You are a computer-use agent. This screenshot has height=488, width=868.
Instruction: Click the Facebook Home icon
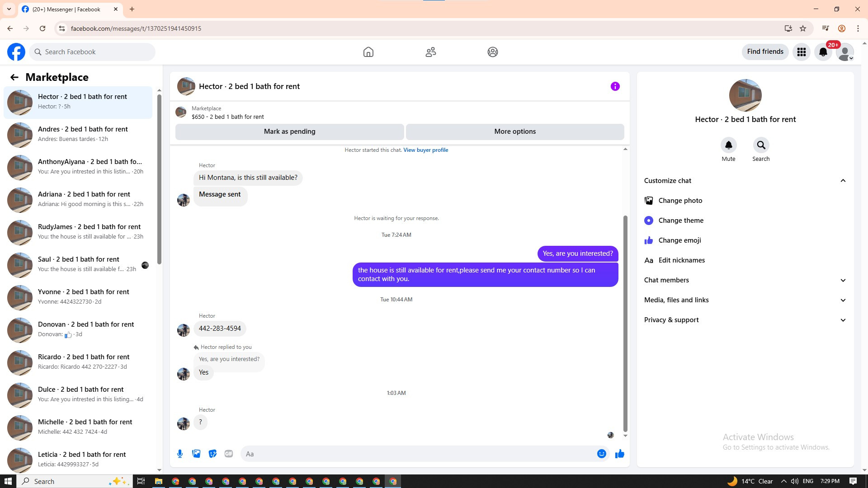[368, 52]
